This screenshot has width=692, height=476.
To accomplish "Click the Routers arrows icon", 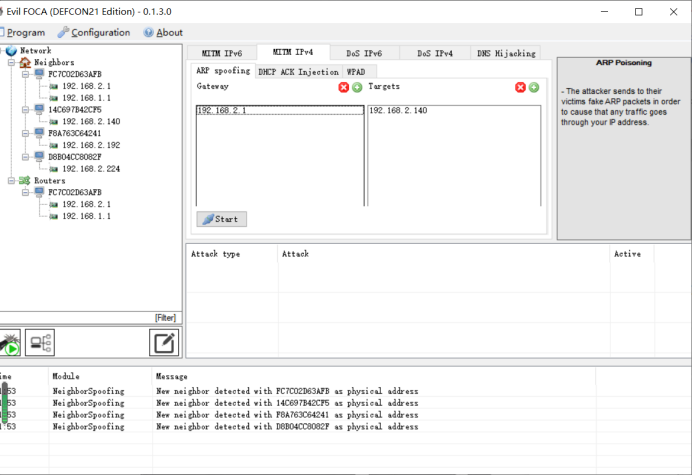I will coord(25,180).
